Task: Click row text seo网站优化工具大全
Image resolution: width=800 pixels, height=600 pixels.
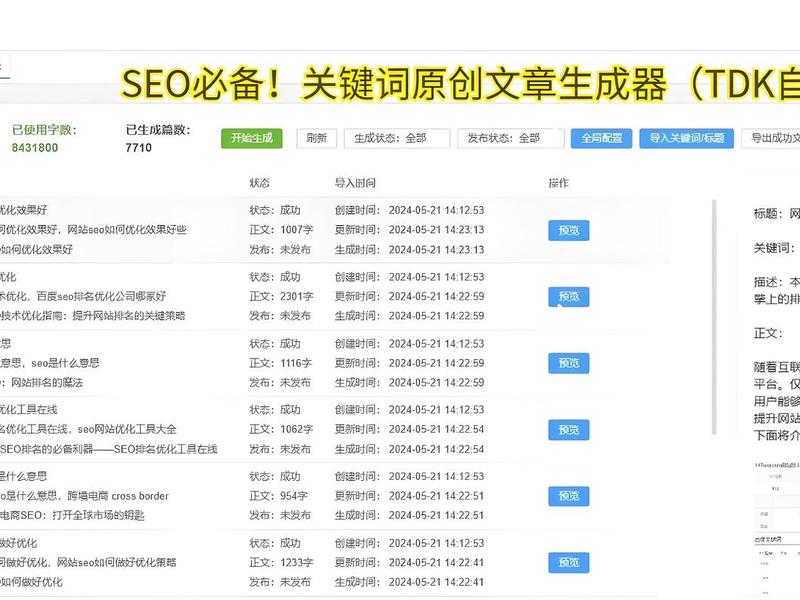Action: [127, 430]
